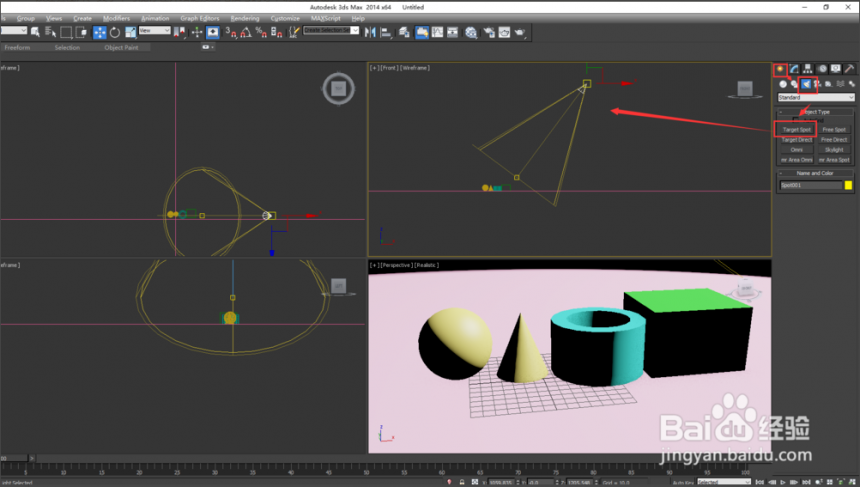Open the Standard light type dropdown

click(816, 97)
